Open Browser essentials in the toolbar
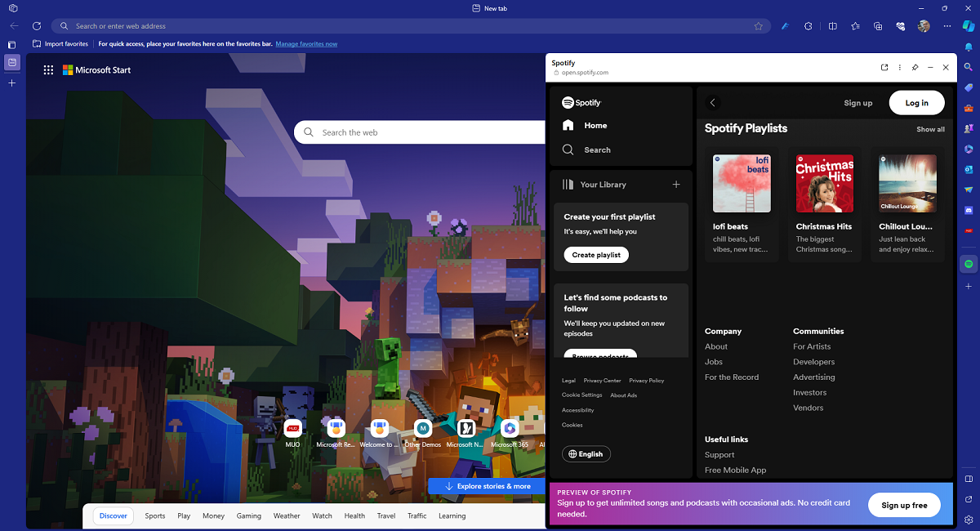 pos(899,26)
